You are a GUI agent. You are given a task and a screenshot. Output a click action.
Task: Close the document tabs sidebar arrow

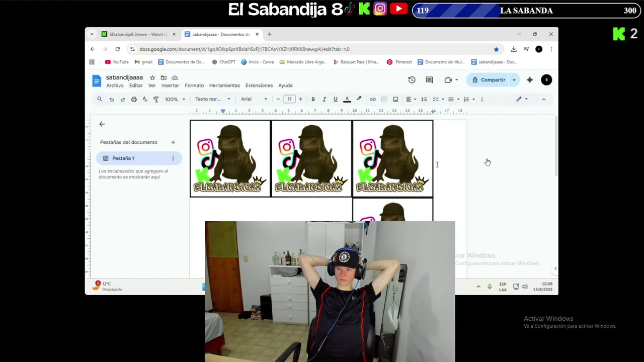[x=102, y=124]
